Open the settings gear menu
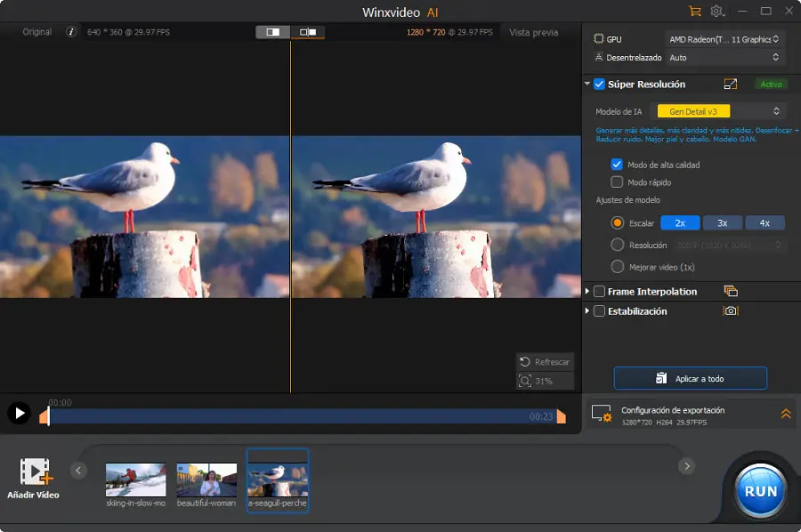 pos(717,12)
